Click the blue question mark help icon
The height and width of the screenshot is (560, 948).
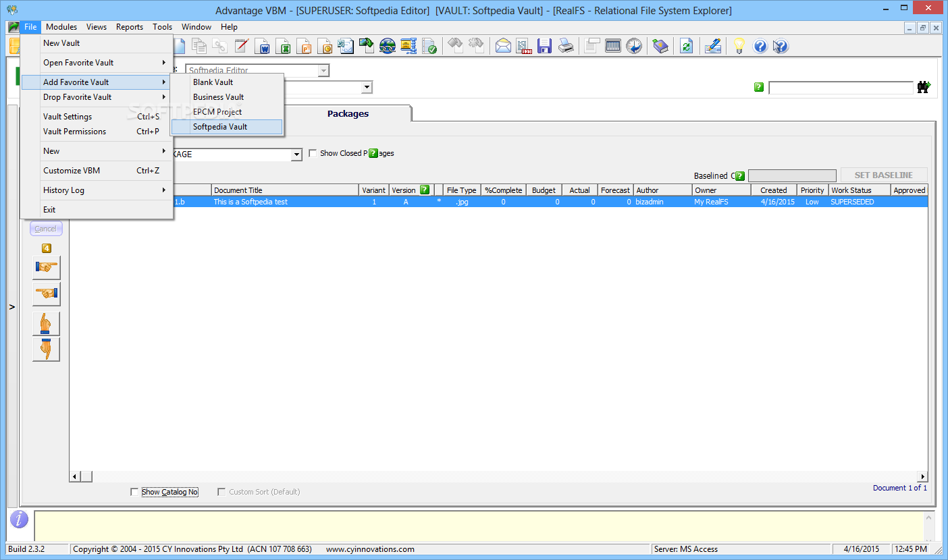point(760,47)
